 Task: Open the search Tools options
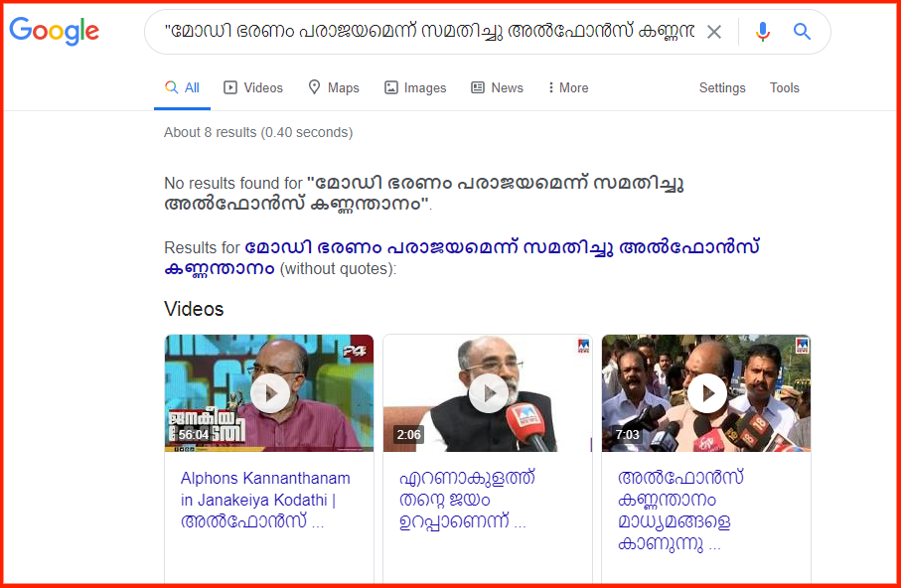pos(785,88)
